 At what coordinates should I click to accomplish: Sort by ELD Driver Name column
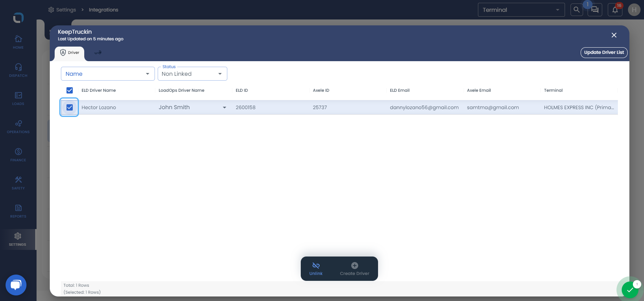tap(99, 90)
